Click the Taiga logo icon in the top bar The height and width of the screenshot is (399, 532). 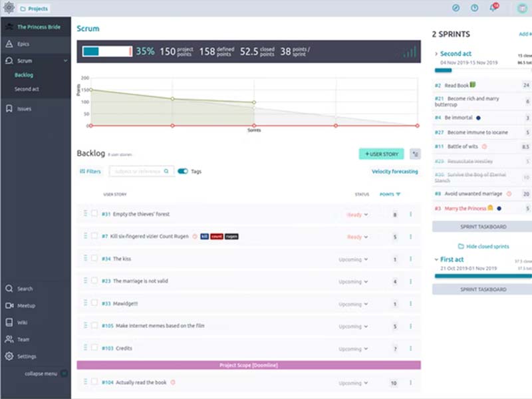(9, 7)
